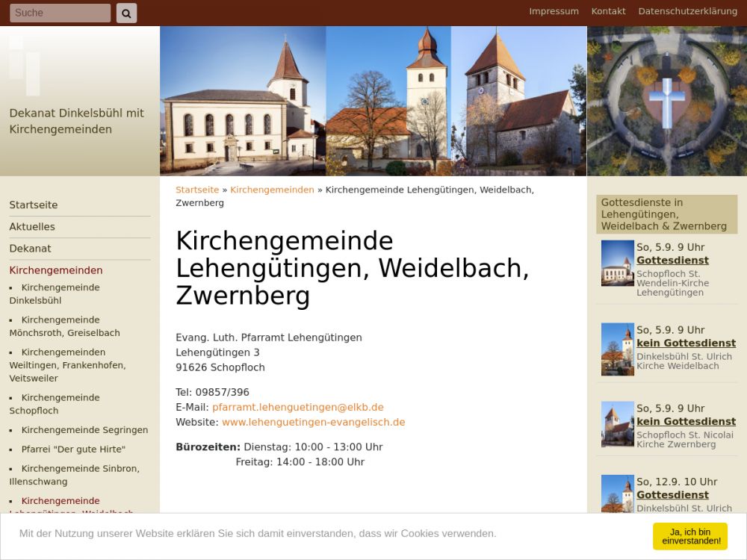
Task: Open the Kontakt page
Action: point(608,11)
